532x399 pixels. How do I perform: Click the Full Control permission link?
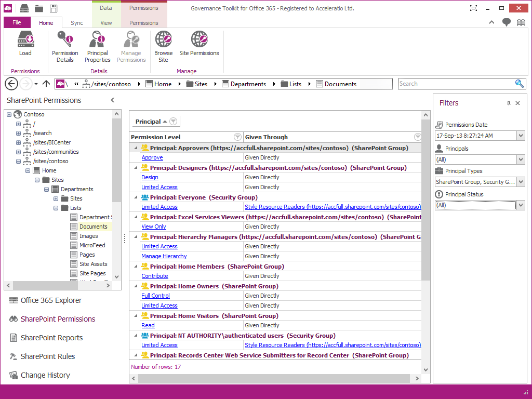pyautogui.click(x=155, y=296)
